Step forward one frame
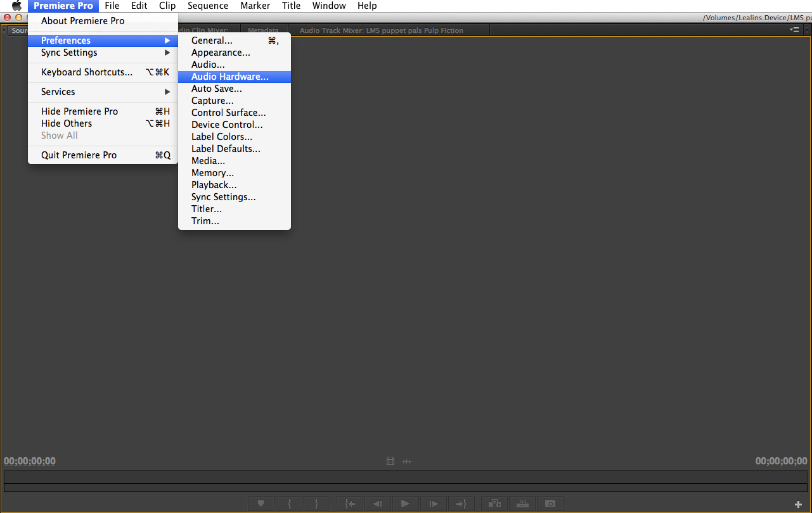The height and width of the screenshot is (513, 812). 434,504
